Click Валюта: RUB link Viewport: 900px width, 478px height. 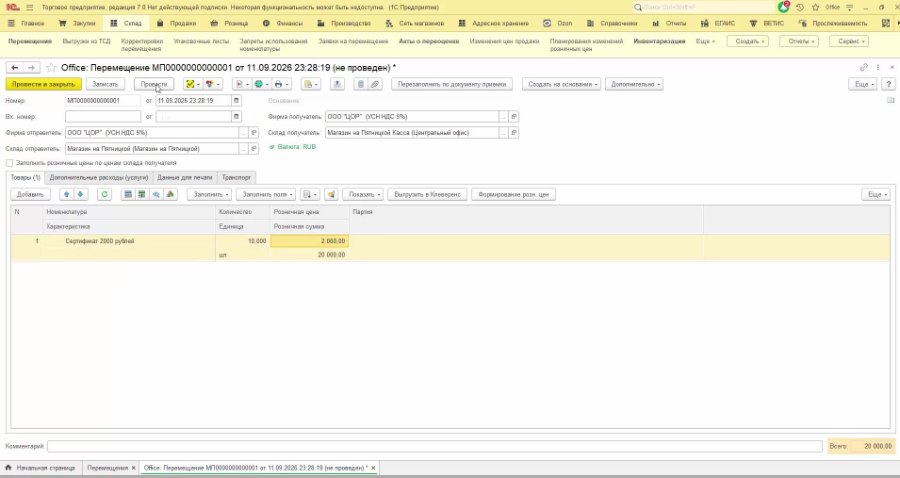(297, 147)
